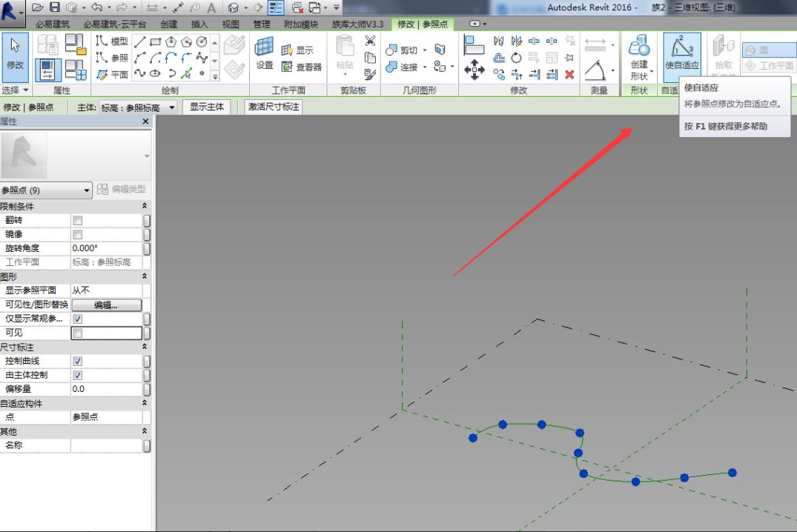Click the 编辑... visibility override button
This screenshot has width=797, height=532.
coord(106,305)
